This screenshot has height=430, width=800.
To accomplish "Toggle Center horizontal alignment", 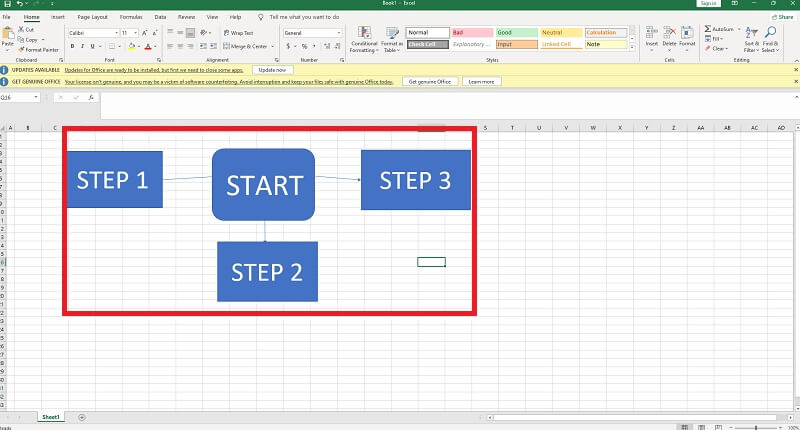I will coord(180,46).
